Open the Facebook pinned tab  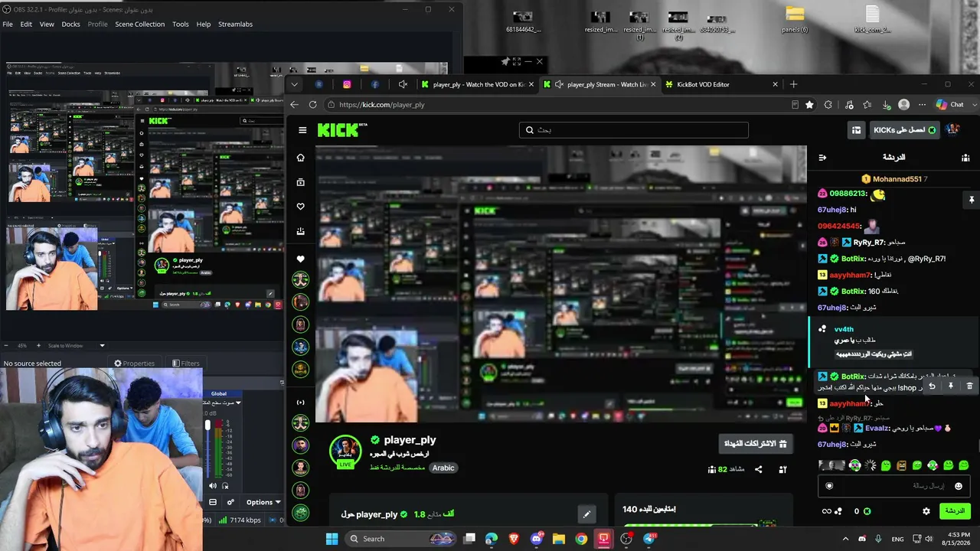375,84
